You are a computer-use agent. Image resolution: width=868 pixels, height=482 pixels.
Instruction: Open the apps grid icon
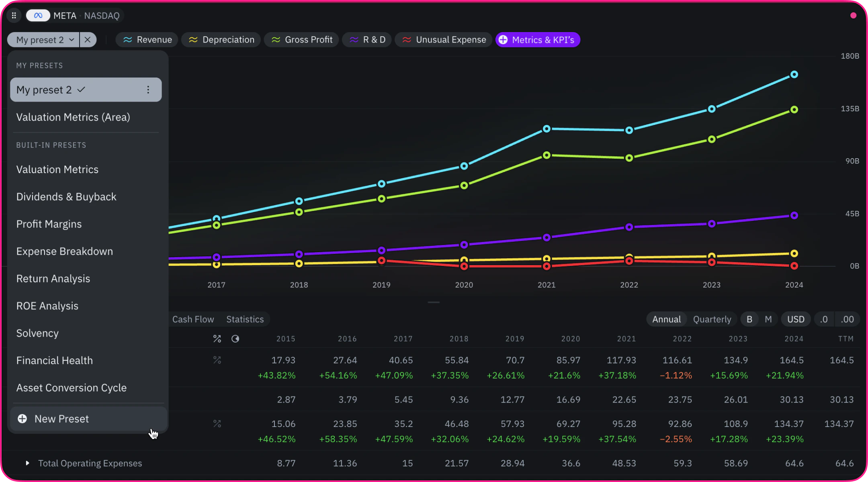(x=14, y=16)
